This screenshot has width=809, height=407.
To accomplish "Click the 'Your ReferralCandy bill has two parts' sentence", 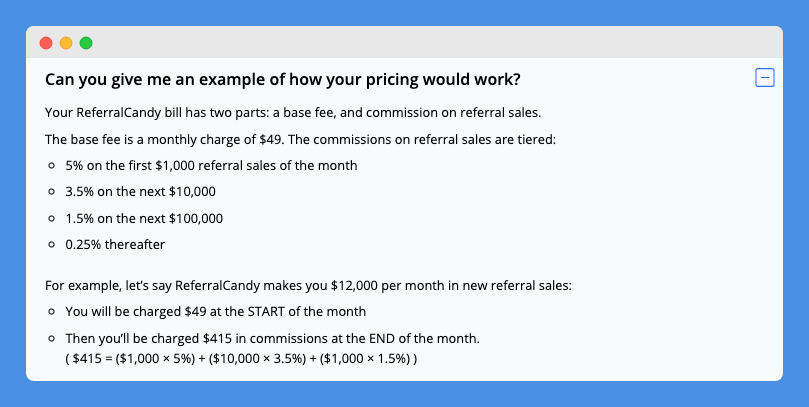I will pos(293,112).
